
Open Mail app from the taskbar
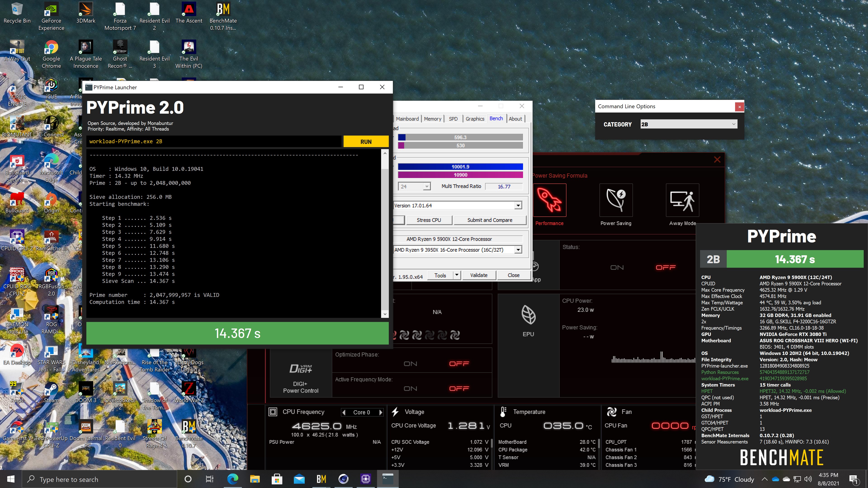(299, 479)
